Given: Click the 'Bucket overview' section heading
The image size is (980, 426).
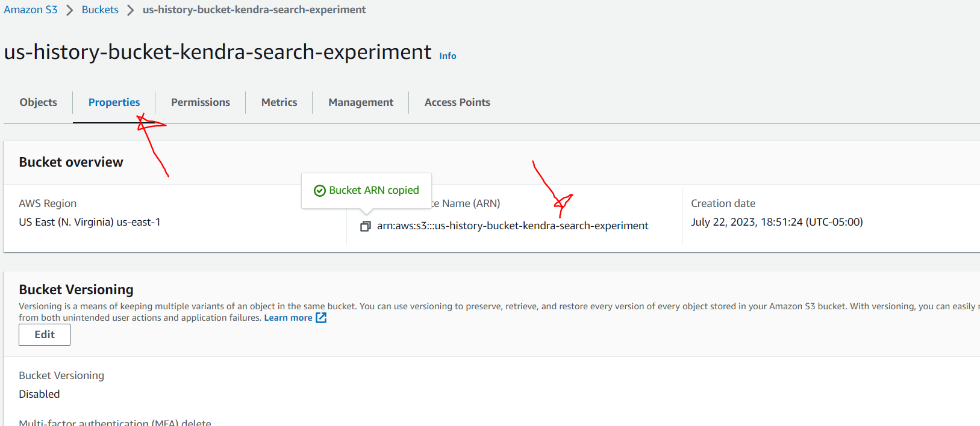Looking at the screenshot, I should click(71, 162).
